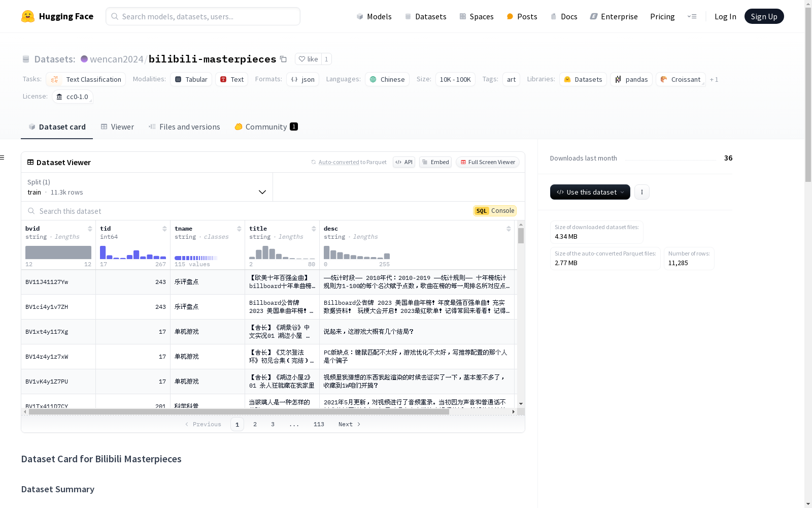Launch the Full Screen Viewer

click(488, 162)
